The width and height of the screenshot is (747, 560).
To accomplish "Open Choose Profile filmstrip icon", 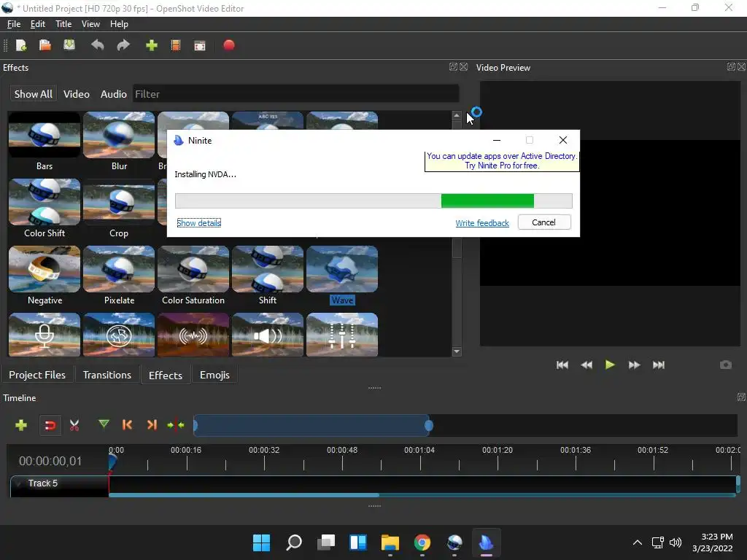I will (x=176, y=45).
